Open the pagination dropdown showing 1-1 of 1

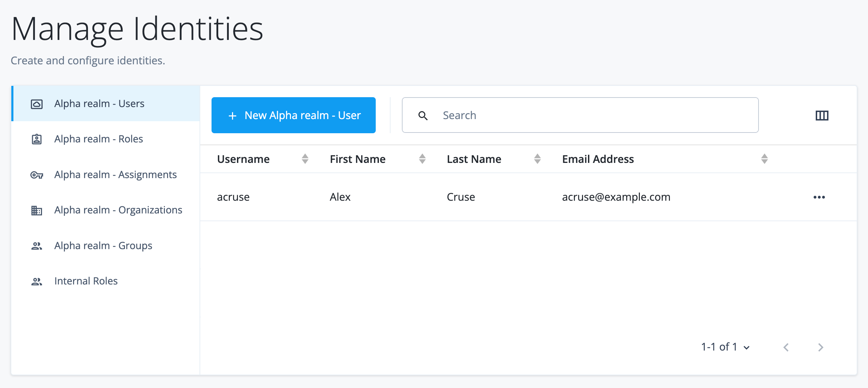(725, 347)
